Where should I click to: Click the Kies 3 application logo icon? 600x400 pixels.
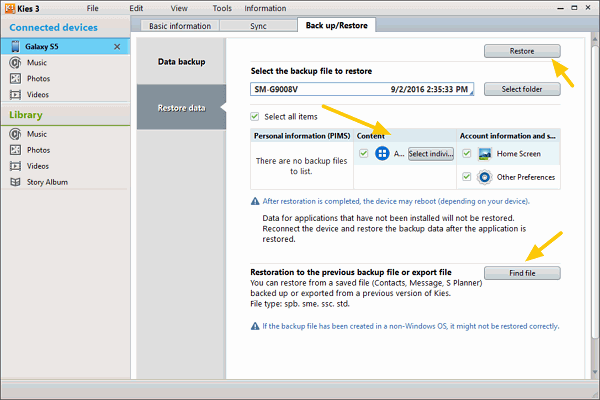[x=10, y=8]
